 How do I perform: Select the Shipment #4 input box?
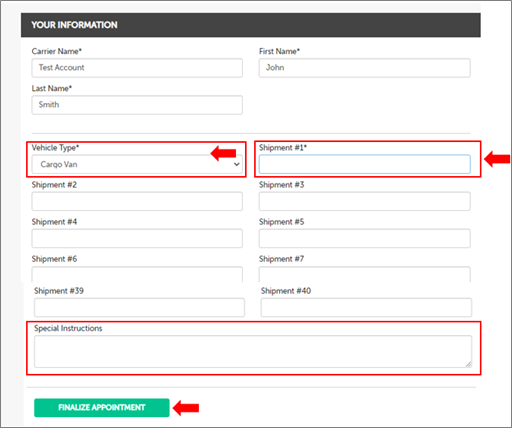pos(137,238)
